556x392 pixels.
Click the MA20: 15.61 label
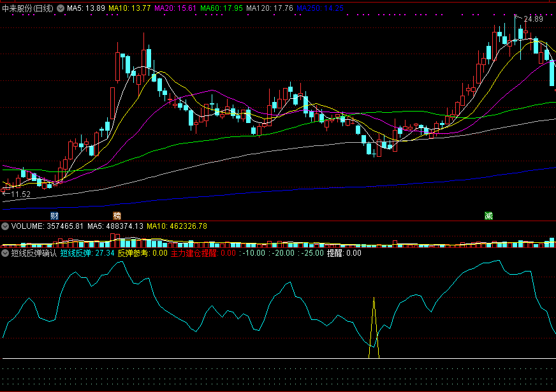coord(175,8)
